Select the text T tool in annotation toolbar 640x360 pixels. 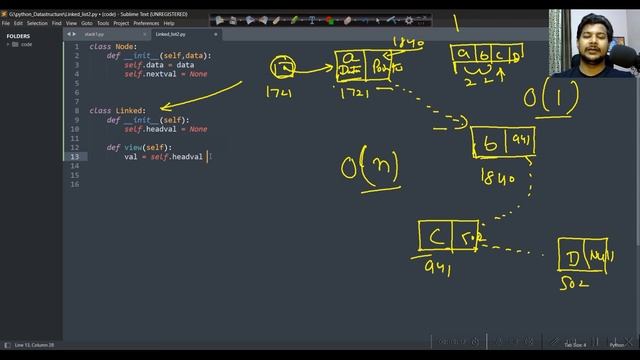pos(312,20)
